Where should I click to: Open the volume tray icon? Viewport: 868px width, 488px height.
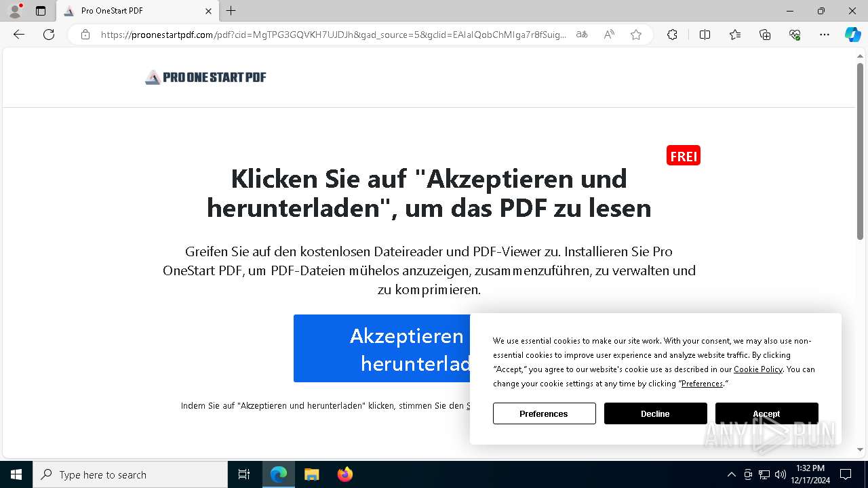click(781, 474)
